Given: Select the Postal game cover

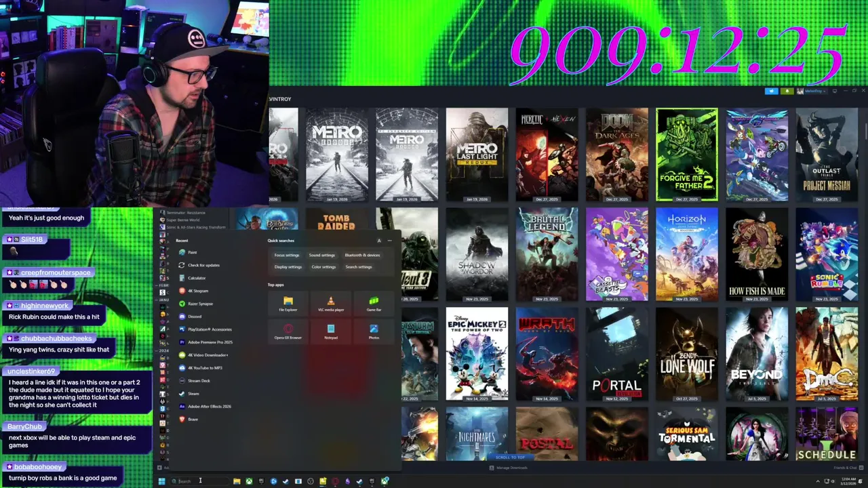Looking at the screenshot, I should click(x=547, y=434).
